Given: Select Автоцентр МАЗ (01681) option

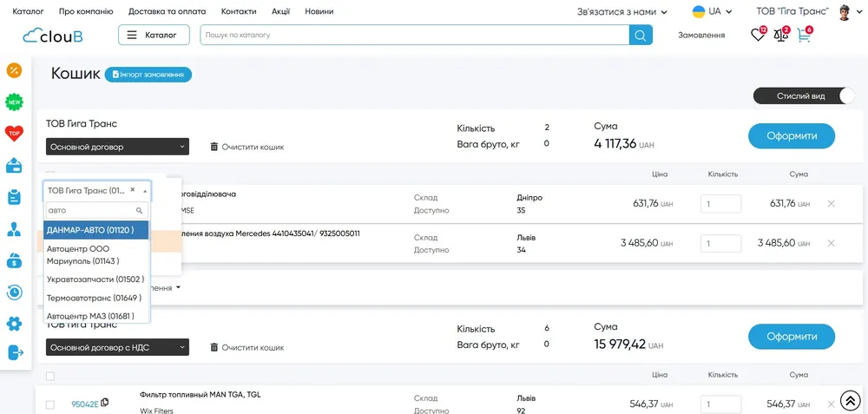Looking at the screenshot, I should (96, 315).
